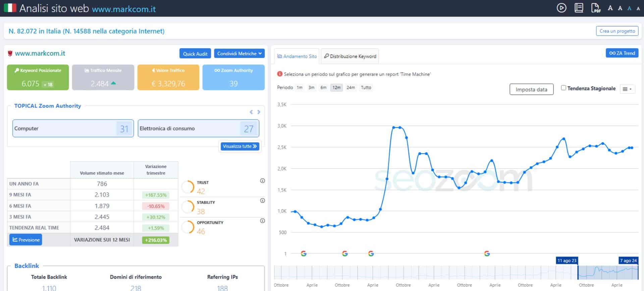
Task: Select the 6m period option
Action: coord(323,87)
